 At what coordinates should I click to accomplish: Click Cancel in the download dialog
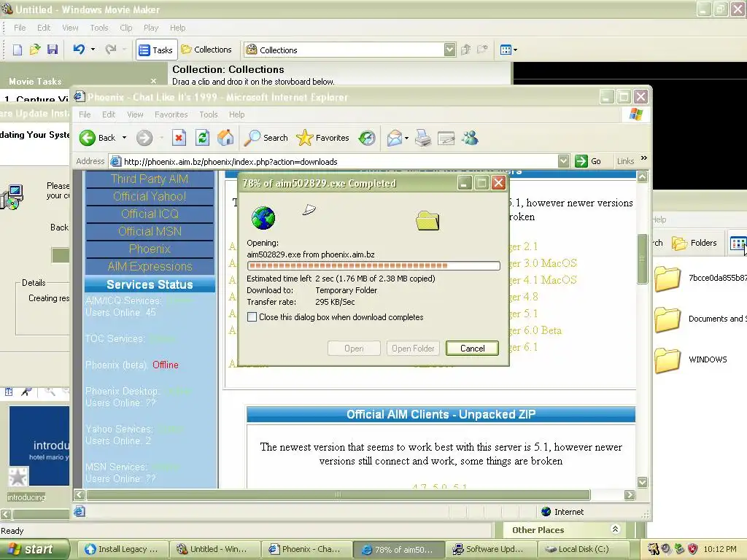click(472, 348)
